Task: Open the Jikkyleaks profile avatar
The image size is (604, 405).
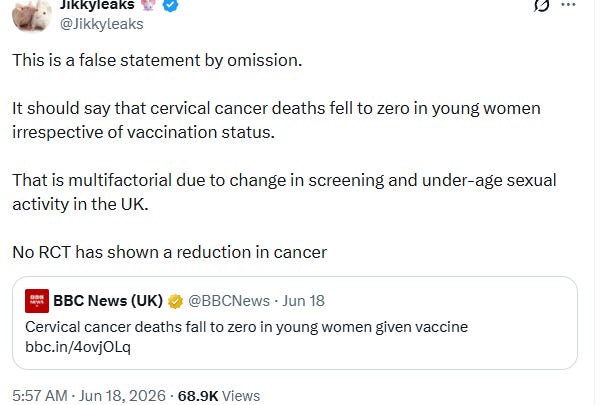Action: point(32,15)
